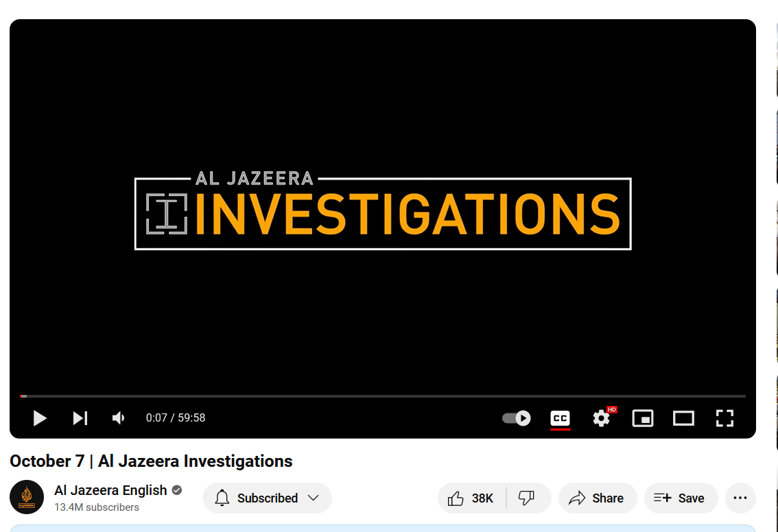Open the Al Jazeera English channel avatar
This screenshot has width=778, height=532.
[27, 497]
